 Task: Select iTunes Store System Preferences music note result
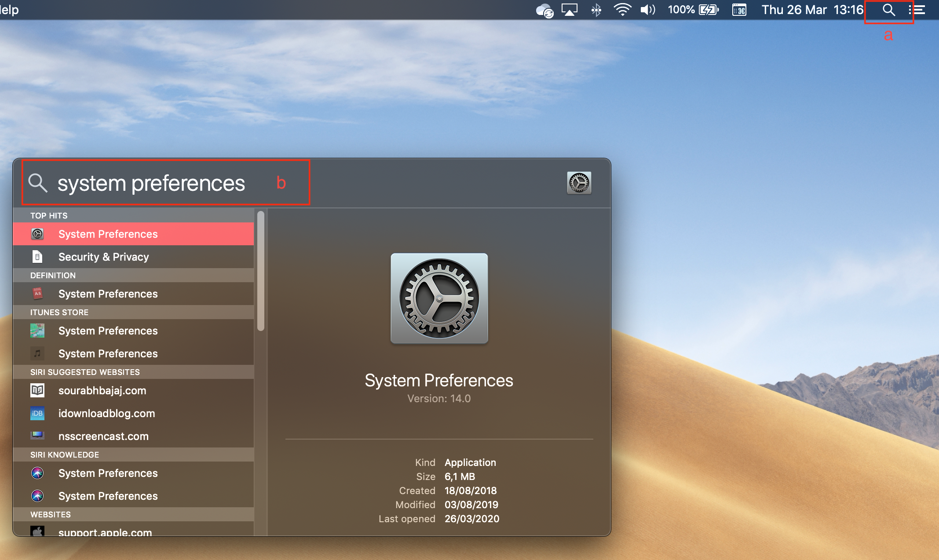pyautogui.click(x=133, y=353)
